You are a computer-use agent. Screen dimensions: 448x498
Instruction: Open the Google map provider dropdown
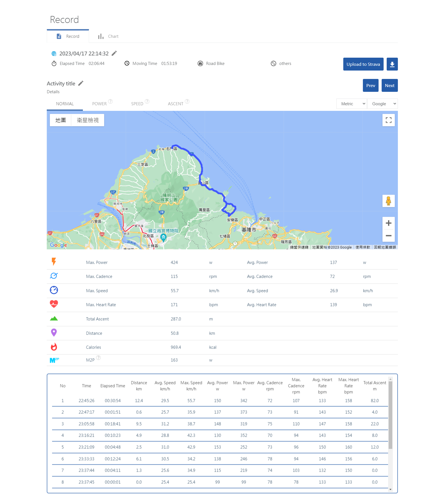[382, 104]
